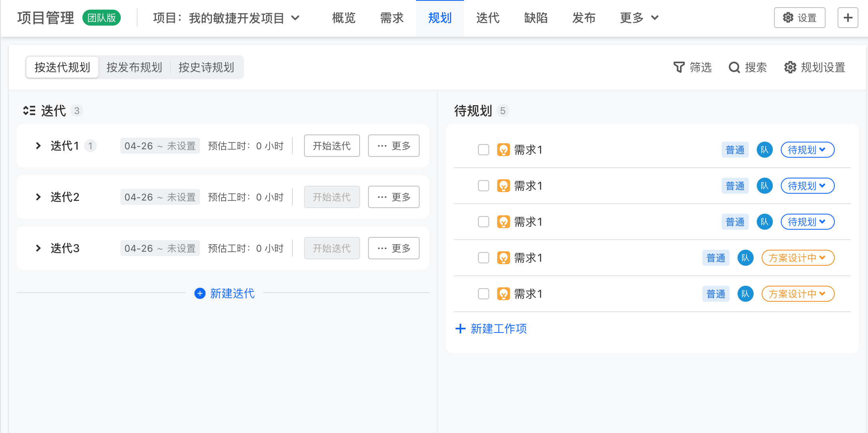
Task: Click the iteration list icon beside 迭代 heading
Action: pyautogui.click(x=29, y=110)
